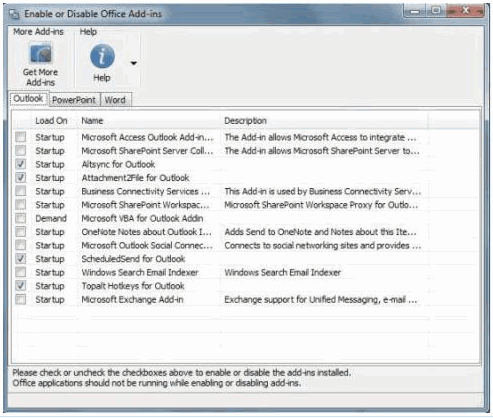Check Microsoft VBA for Outlook Addin

(x=21, y=218)
